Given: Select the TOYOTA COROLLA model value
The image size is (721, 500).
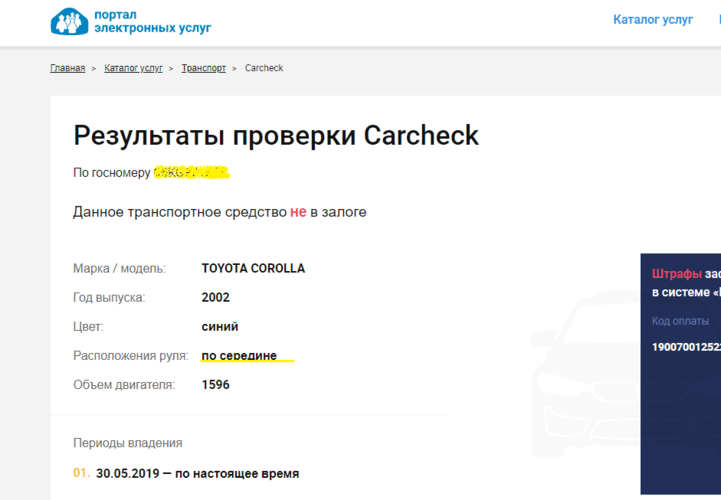Looking at the screenshot, I should point(253,269).
